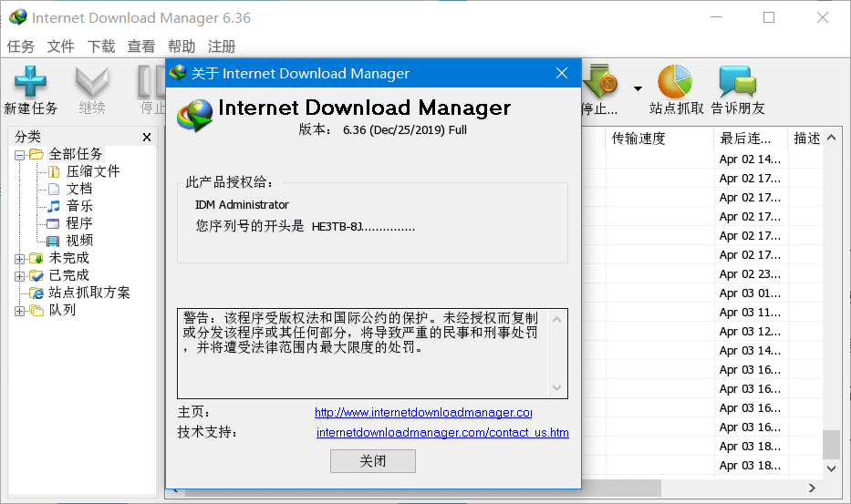This screenshot has height=504, width=851.
Task: Select the 队列 queues folder
Action: 62,310
